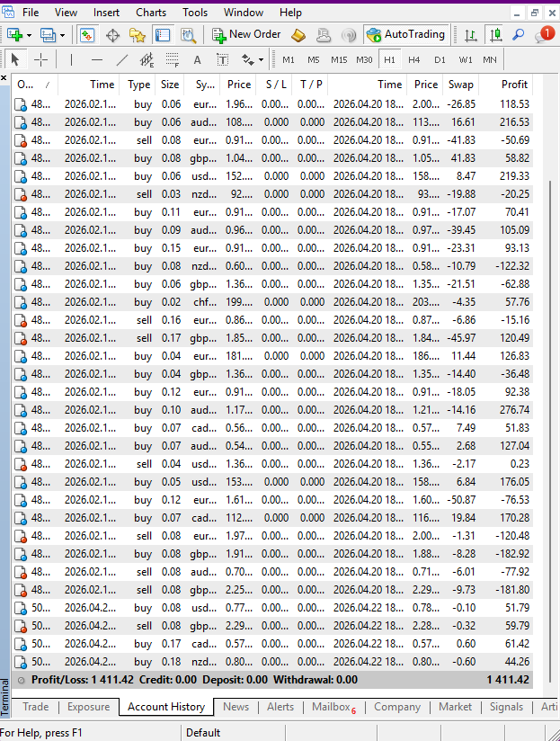The image size is (560, 741).
Task: Open the New Chart icon
Action: click(x=15, y=35)
